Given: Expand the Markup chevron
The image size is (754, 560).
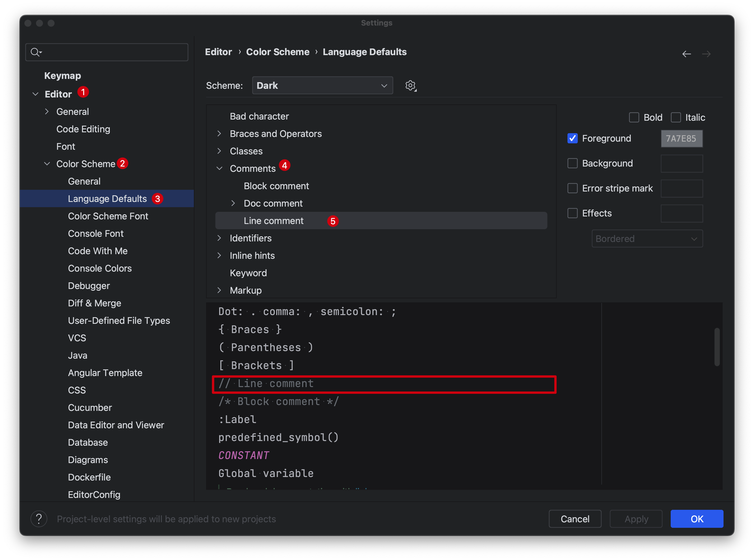Looking at the screenshot, I should pyautogui.click(x=219, y=290).
